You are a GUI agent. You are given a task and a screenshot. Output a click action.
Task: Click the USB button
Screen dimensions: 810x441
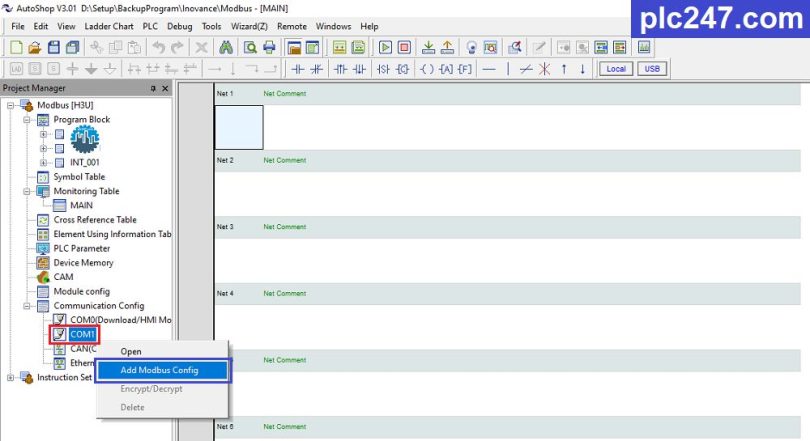(x=652, y=69)
